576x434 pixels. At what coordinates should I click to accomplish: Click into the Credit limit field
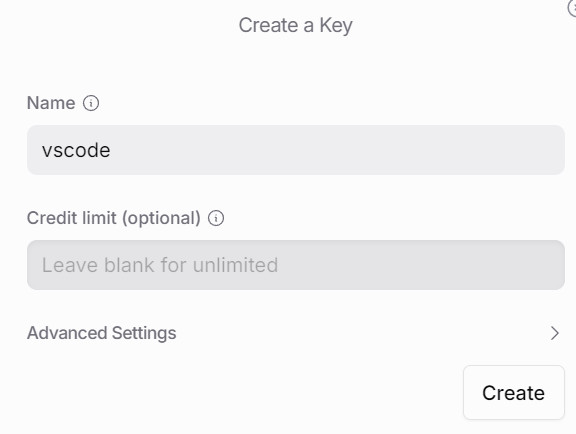coord(296,265)
